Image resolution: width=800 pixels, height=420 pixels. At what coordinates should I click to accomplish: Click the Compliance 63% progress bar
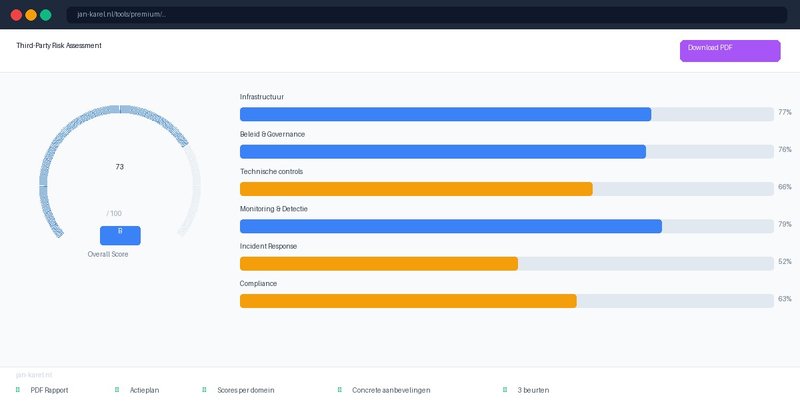408,301
